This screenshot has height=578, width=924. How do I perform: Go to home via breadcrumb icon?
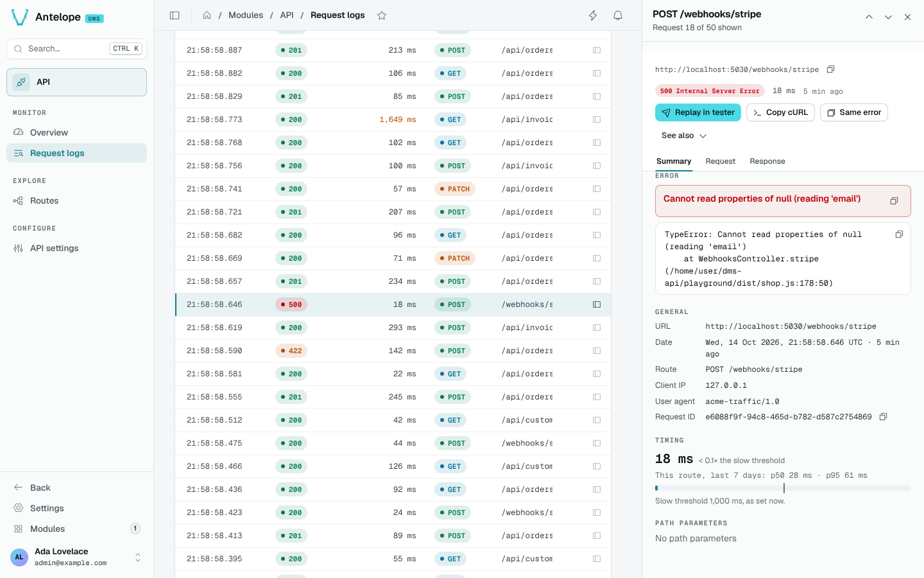coord(207,15)
